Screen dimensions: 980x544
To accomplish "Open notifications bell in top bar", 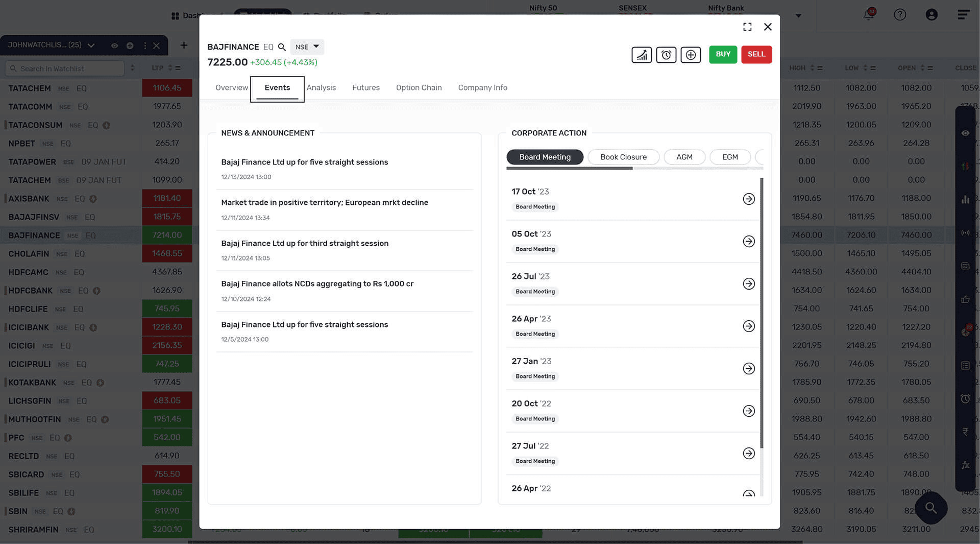I will click(x=868, y=14).
